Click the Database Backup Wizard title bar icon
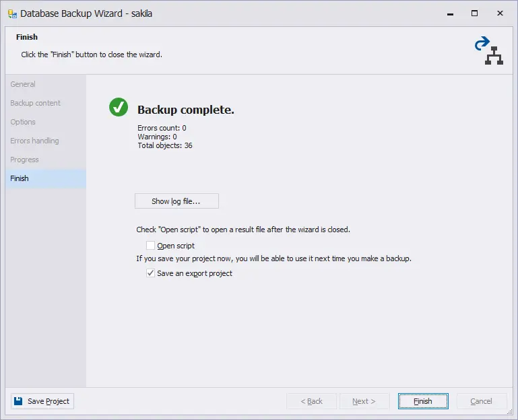 click(x=12, y=13)
